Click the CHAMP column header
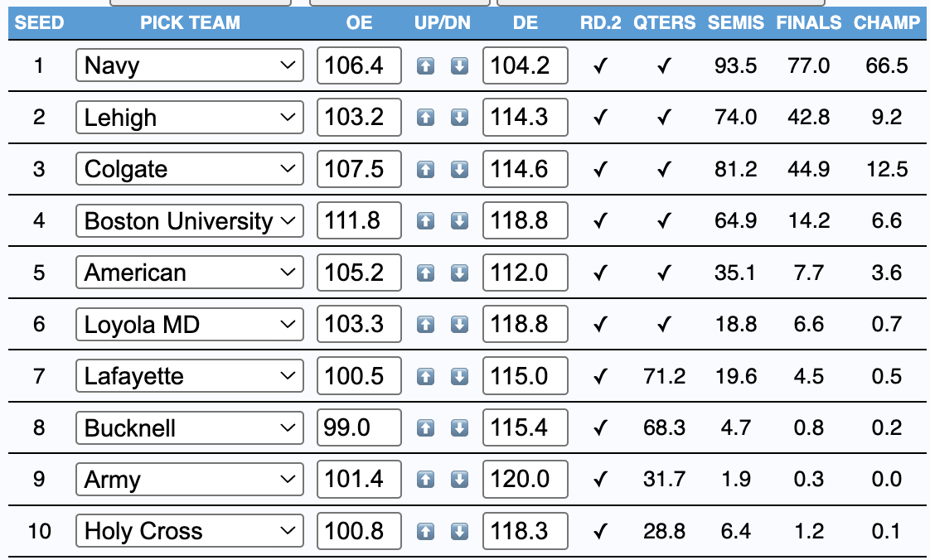The width and height of the screenshot is (930, 560). tap(887, 23)
